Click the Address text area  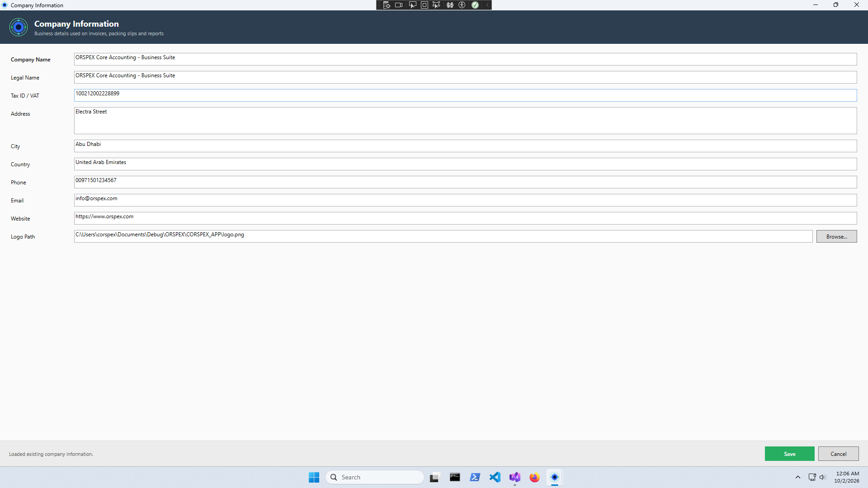(465, 121)
